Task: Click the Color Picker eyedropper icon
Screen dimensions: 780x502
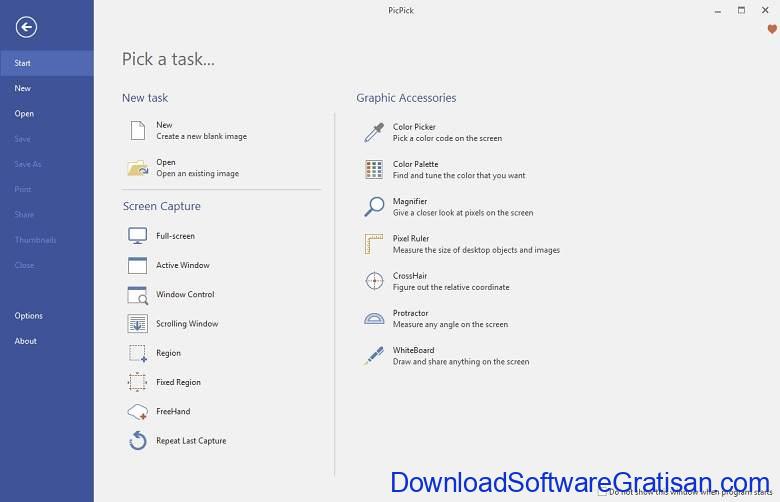Action: [x=374, y=132]
